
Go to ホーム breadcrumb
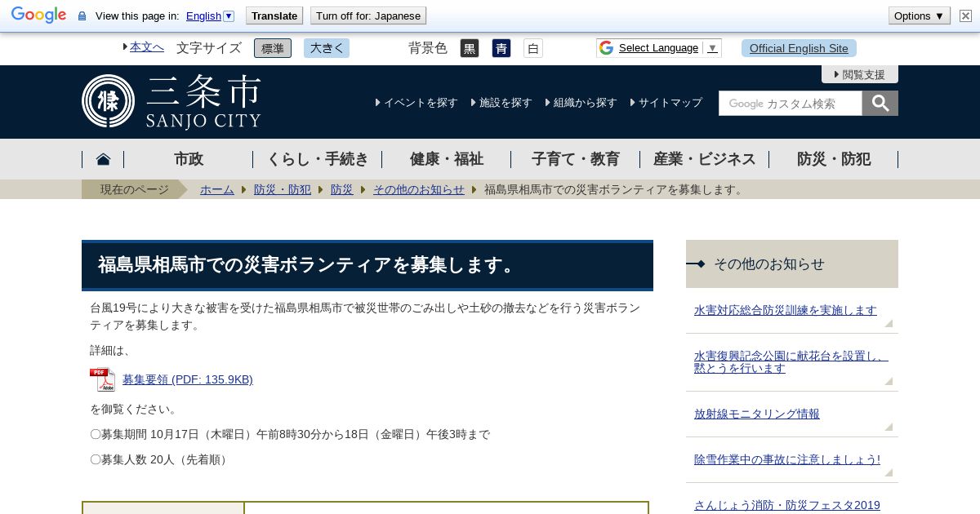(x=217, y=189)
